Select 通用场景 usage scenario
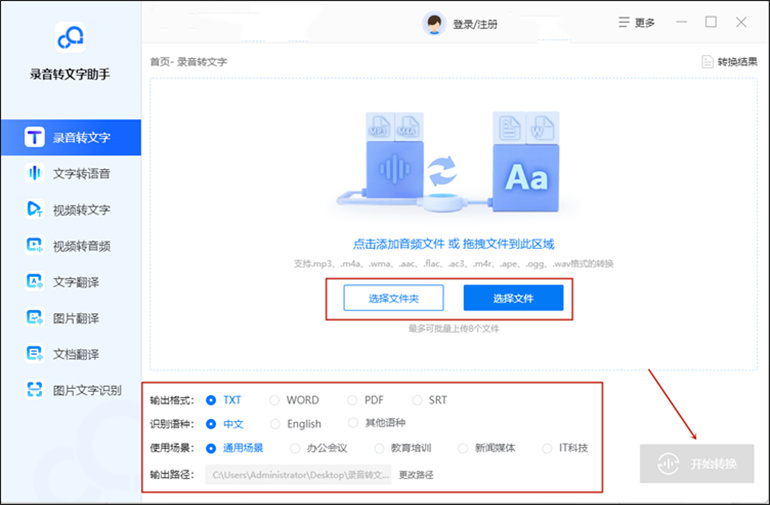This screenshot has width=770, height=505. (x=234, y=448)
